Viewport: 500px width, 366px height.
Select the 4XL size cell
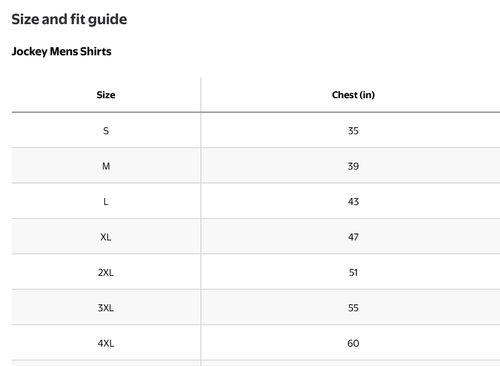(106, 343)
